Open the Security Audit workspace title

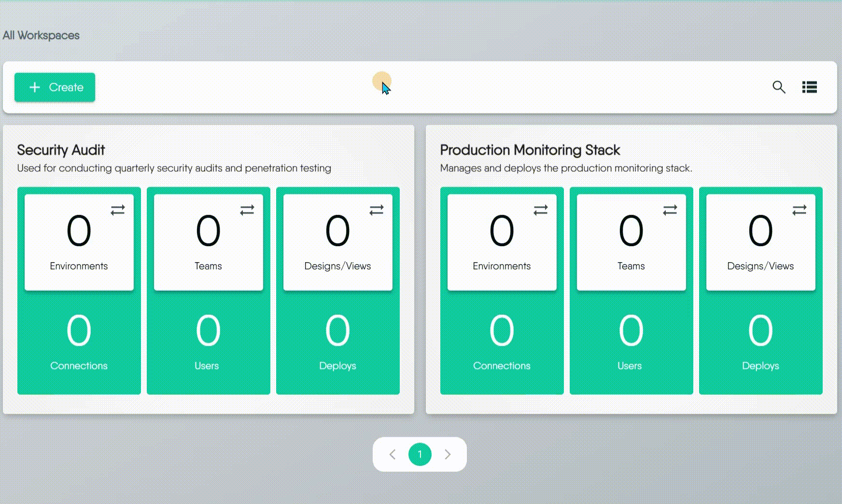pos(61,150)
